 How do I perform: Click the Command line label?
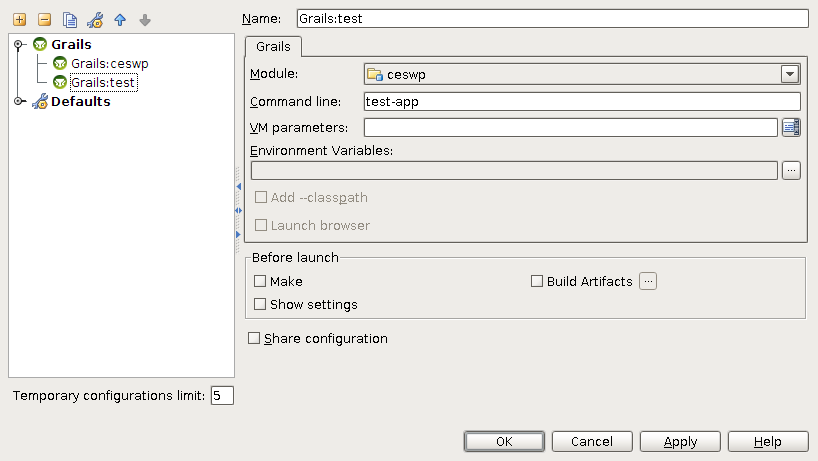coord(295,102)
